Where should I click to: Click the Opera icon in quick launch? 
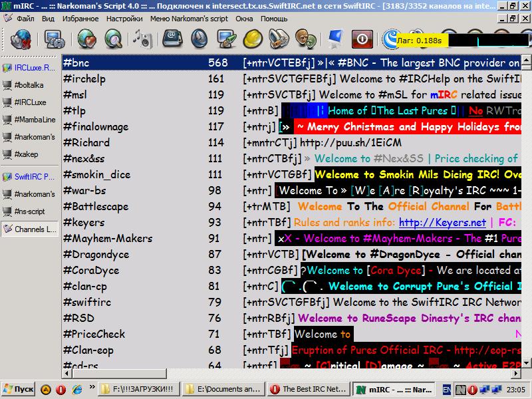click(x=61, y=389)
